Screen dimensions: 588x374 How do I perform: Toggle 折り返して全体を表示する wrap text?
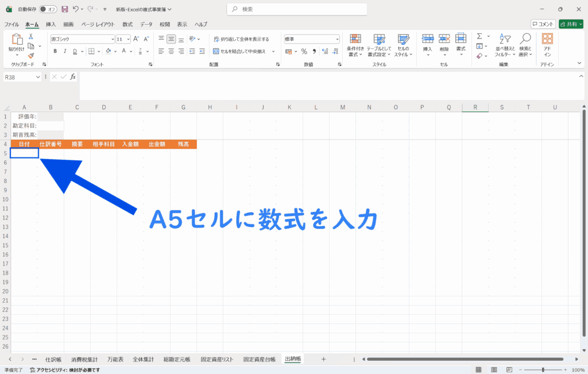click(241, 39)
